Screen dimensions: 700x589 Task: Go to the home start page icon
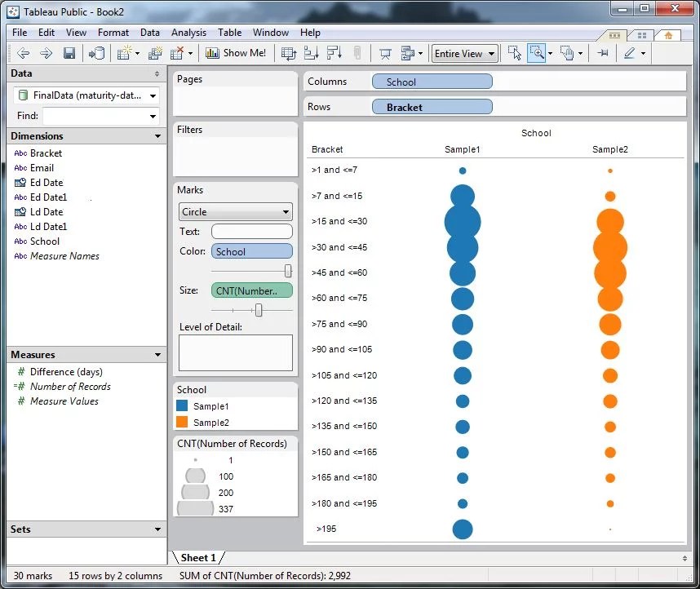(x=668, y=35)
